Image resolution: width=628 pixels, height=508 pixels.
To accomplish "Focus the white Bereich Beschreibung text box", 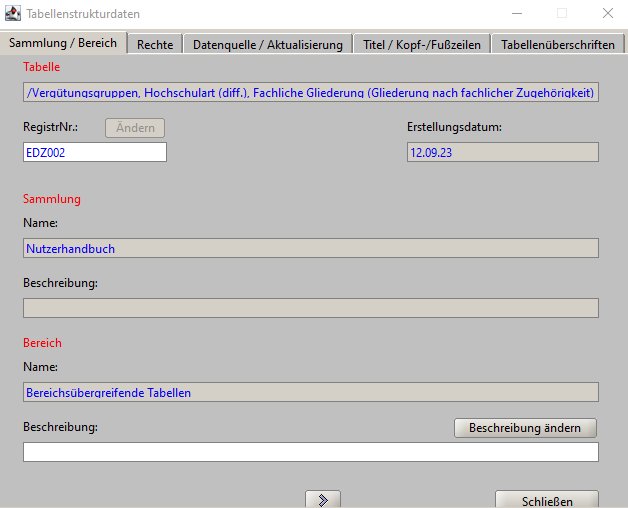I will (310, 453).
